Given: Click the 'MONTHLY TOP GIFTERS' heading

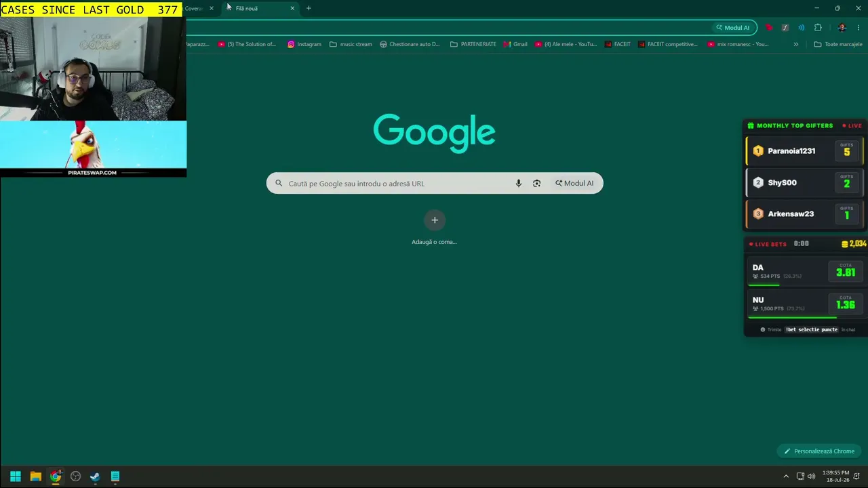Looking at the screenshot, I should (795, 125).
